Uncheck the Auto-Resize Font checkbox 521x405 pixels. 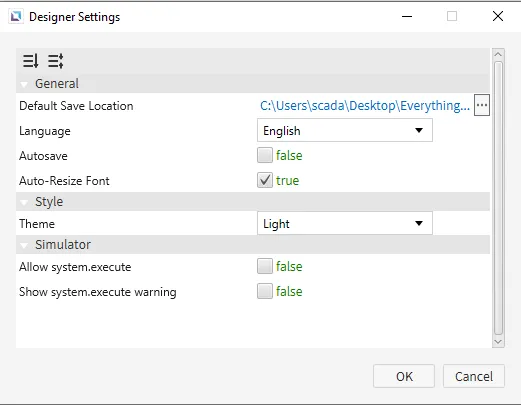tap(265, 180)
